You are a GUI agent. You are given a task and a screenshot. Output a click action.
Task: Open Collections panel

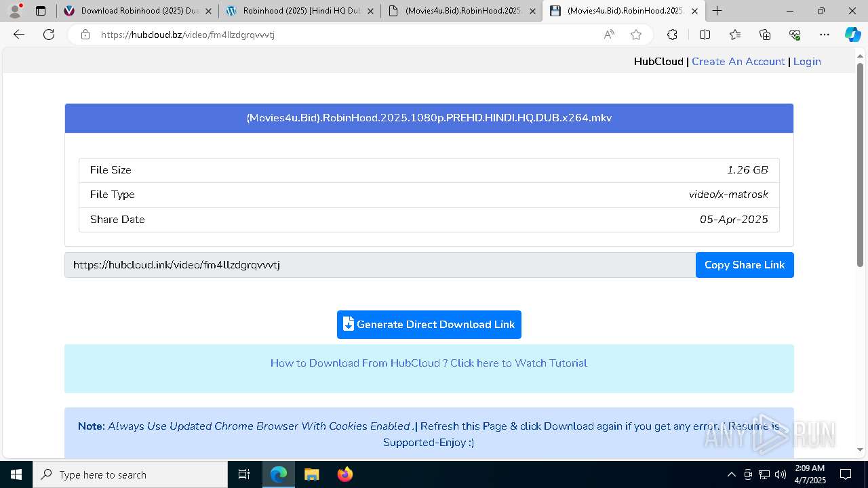tap(765, 35)
